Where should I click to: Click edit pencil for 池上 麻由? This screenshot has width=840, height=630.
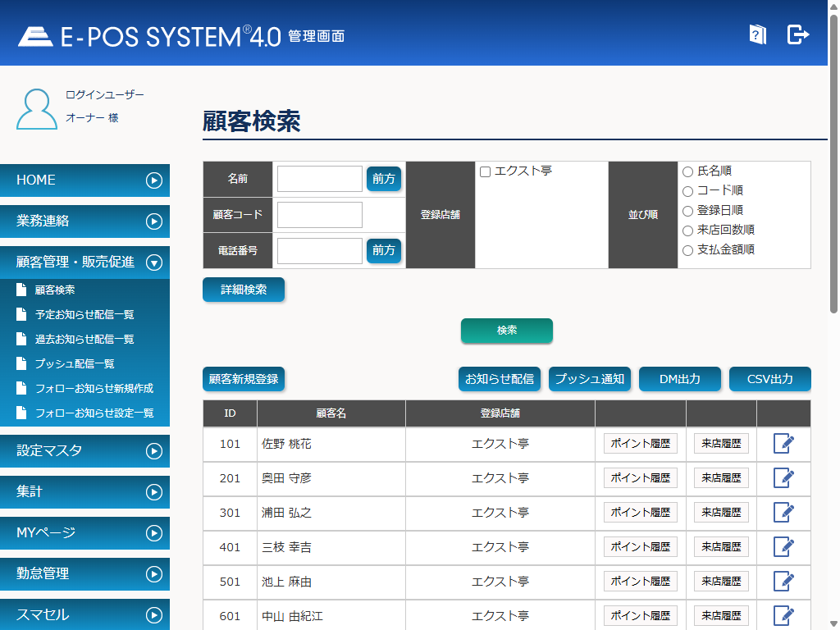(x=783, y=582)
